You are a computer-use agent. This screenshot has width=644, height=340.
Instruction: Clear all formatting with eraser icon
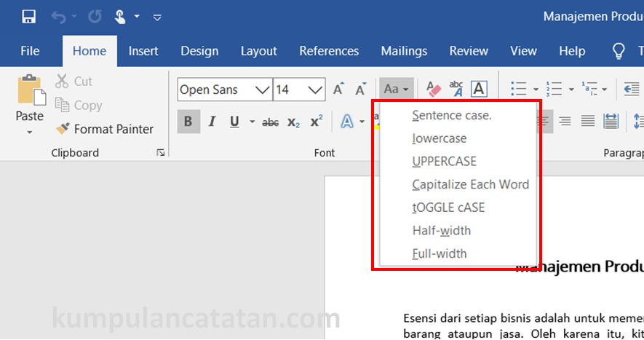pos(434,89)
